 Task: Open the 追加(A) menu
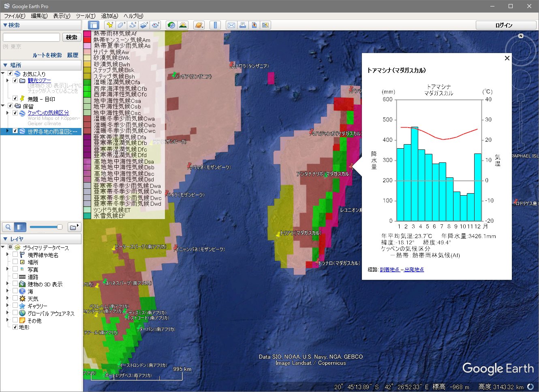(109, 16)
